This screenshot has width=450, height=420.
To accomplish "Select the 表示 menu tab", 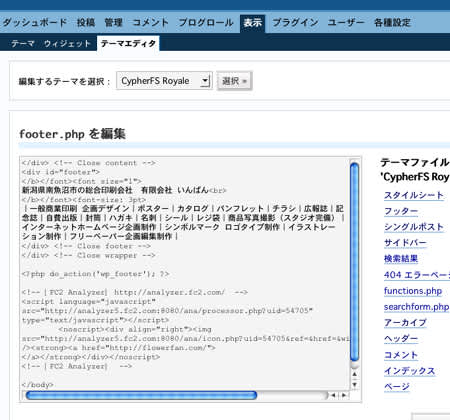I will click(x=253, y=23).
